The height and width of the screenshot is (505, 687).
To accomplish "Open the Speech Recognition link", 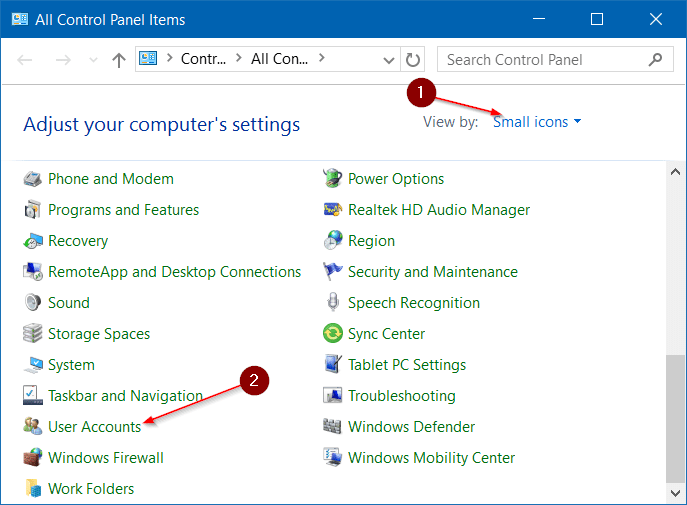I will pyautogui.click(x=414, y=303).
